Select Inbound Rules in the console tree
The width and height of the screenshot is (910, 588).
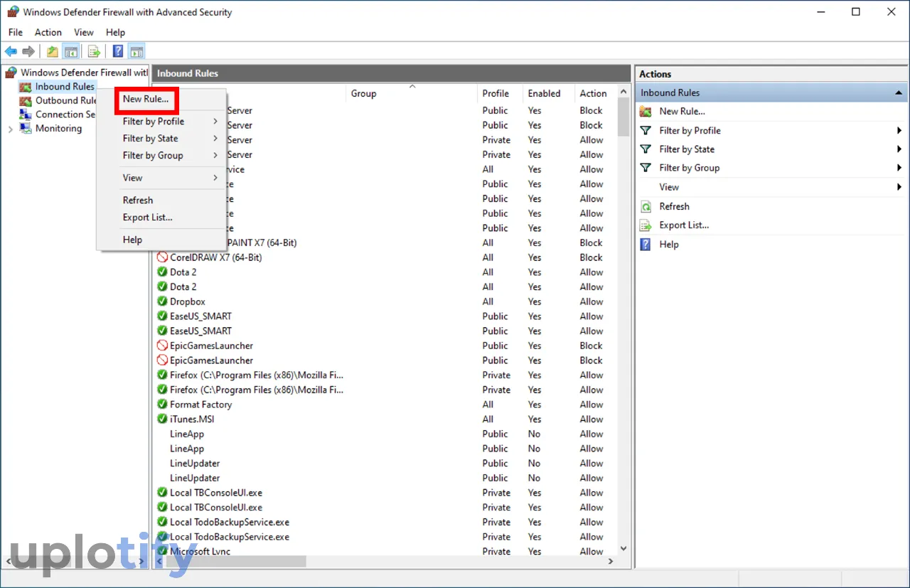click(65, 87)
